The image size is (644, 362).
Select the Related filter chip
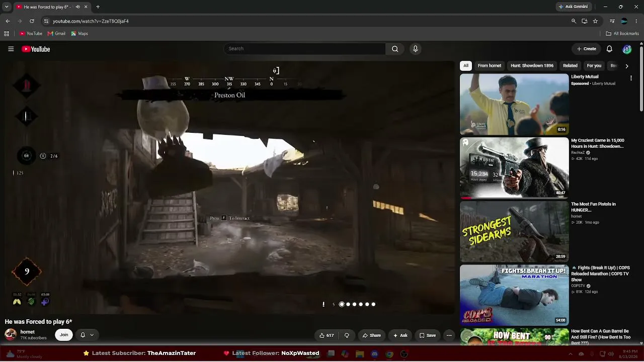[570, 66]
